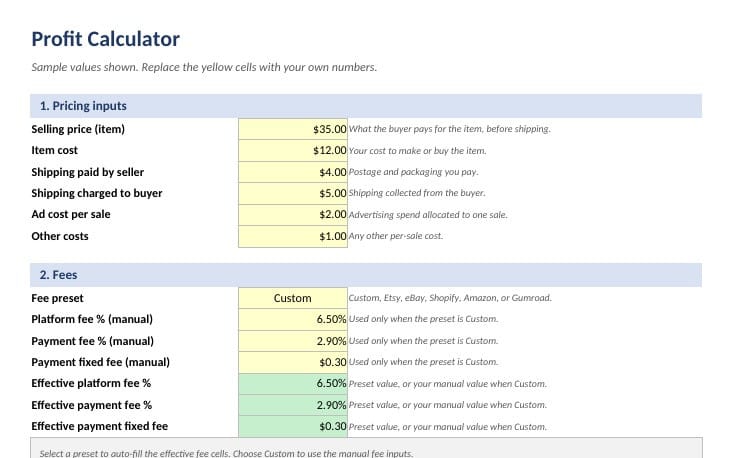Select the Payment fixed fee manual $0.30 cell
This screenshot has width=733, height=458.
point(293,362)
